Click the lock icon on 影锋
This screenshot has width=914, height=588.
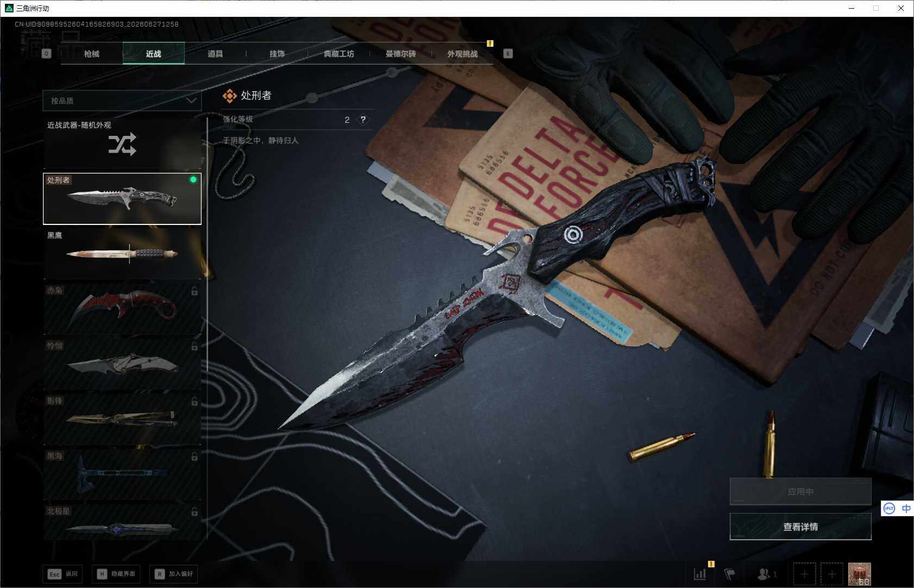[194, 402]
